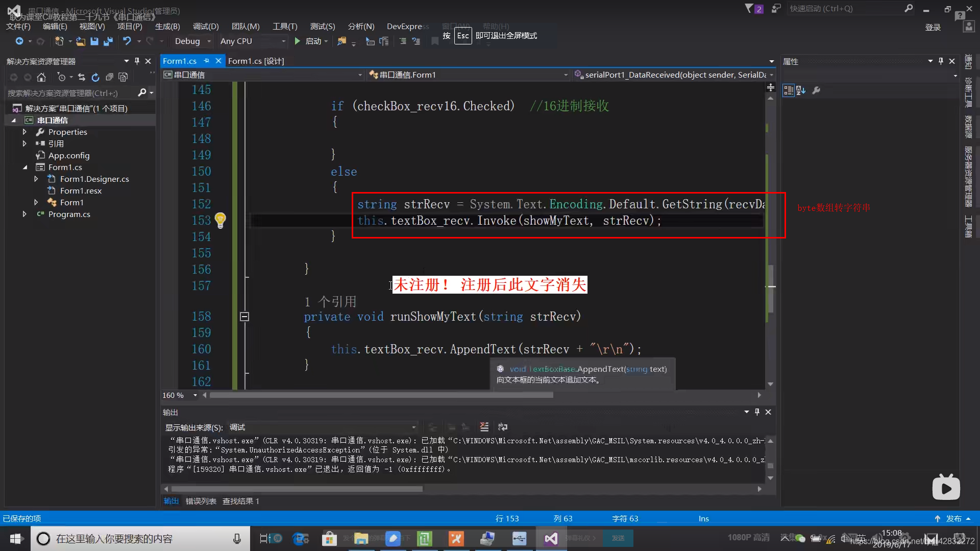Viewport: 980px width, 551px height.
Task: Expand the Program.cs node
Action: coord(24,214)
